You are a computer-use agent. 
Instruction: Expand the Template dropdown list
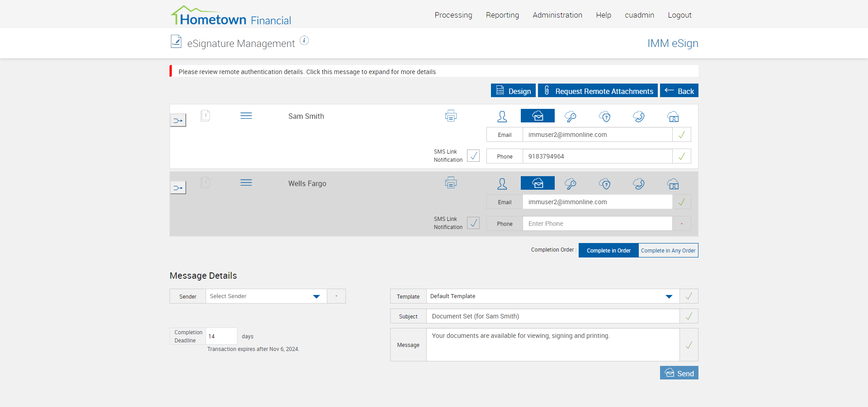(553, 296)
